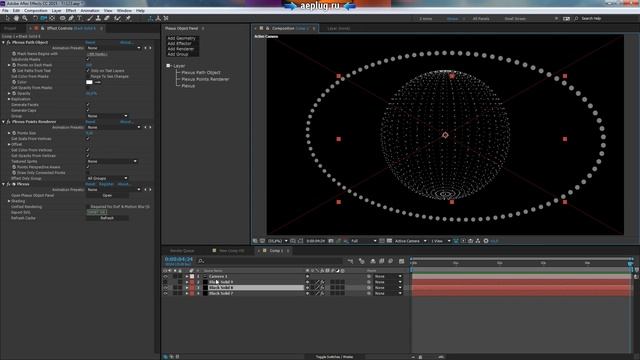This screenshot has width=640, height=360.
Task: Select the Hand tool
Action: tap(16, 18)
